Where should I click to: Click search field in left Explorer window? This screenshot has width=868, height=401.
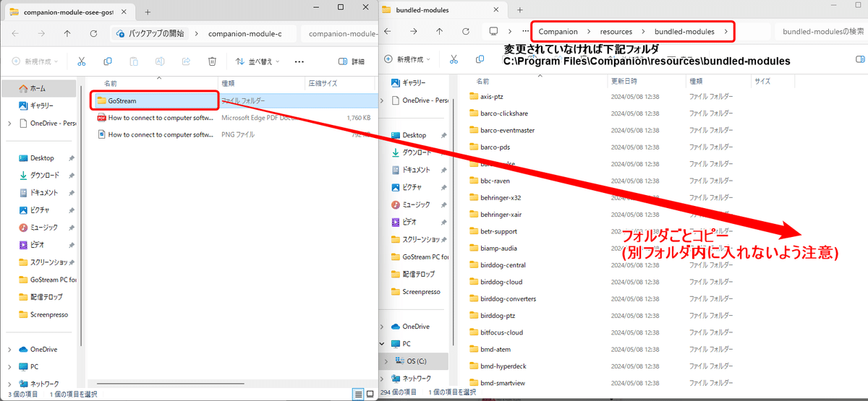click(339, 33)
